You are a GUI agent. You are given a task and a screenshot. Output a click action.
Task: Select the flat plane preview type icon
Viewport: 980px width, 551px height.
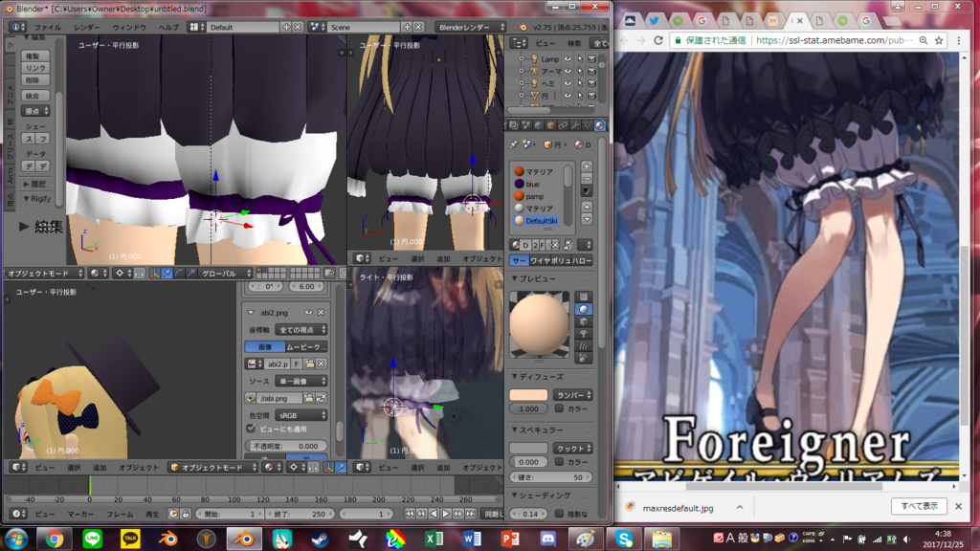583,297
